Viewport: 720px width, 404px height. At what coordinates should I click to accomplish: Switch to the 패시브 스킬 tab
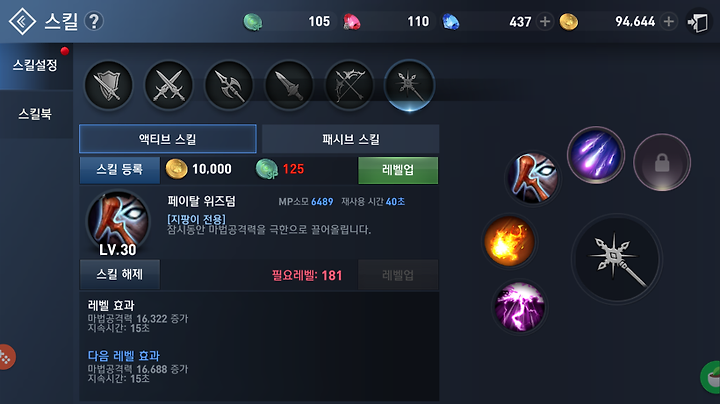350,139
